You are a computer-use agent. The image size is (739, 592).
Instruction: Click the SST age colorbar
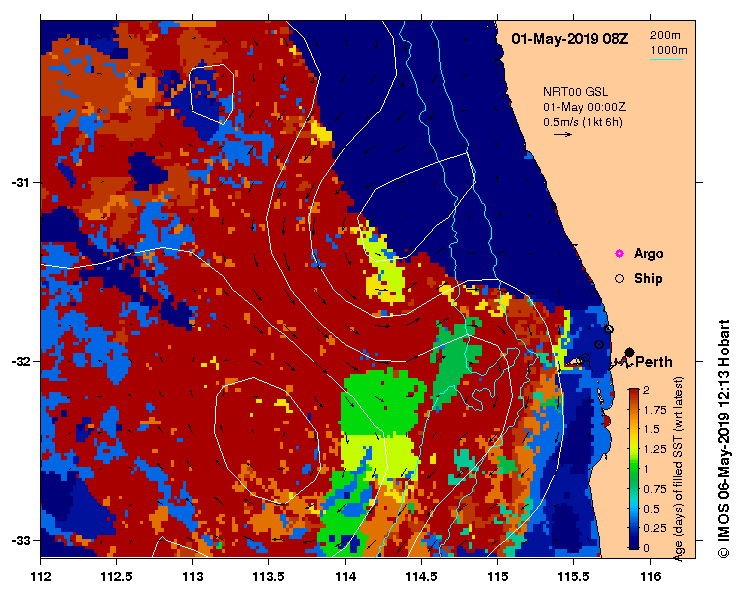(x=633, y=469)
